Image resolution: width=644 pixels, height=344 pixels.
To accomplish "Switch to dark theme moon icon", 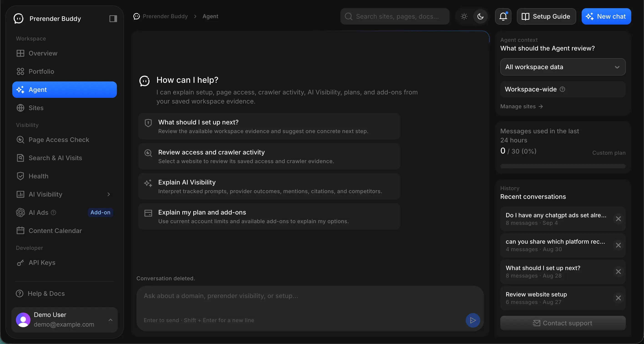I will pos(480,17).
